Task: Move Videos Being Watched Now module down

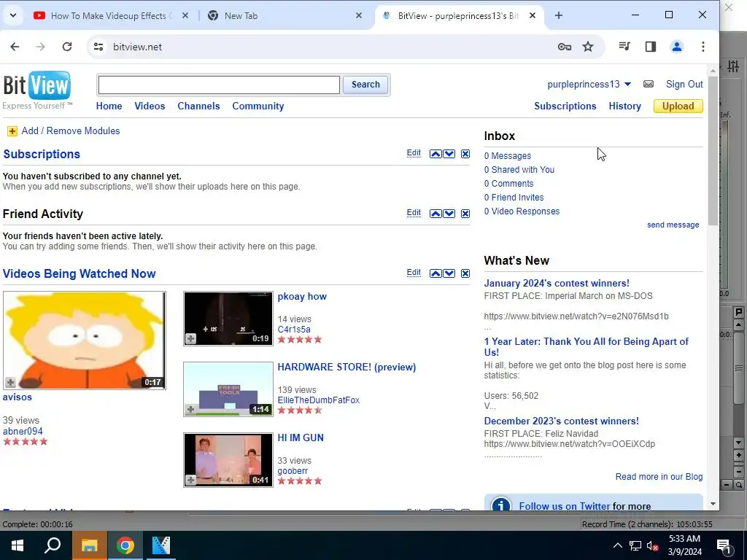Action: [x=449, y=273]
